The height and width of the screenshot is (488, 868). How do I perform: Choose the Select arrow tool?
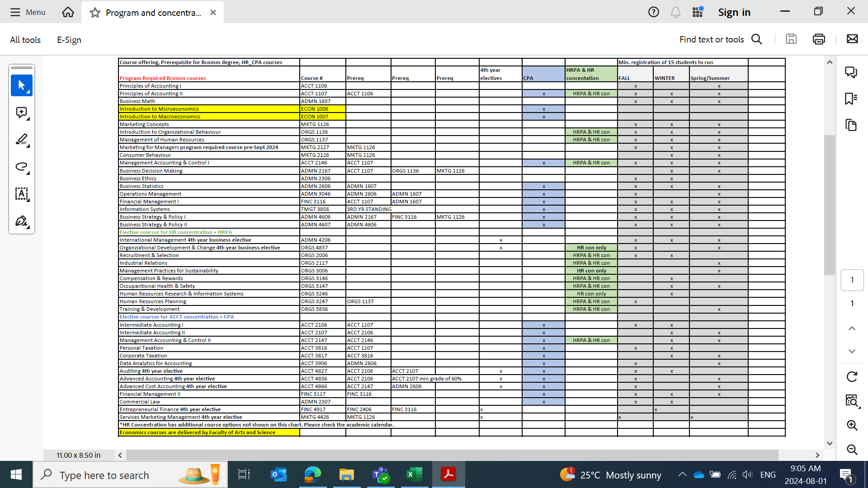[22, 85]
